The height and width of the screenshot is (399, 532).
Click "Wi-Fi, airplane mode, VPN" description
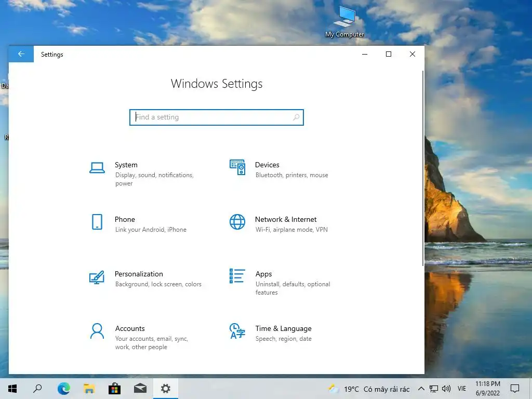tap(291, 230)
